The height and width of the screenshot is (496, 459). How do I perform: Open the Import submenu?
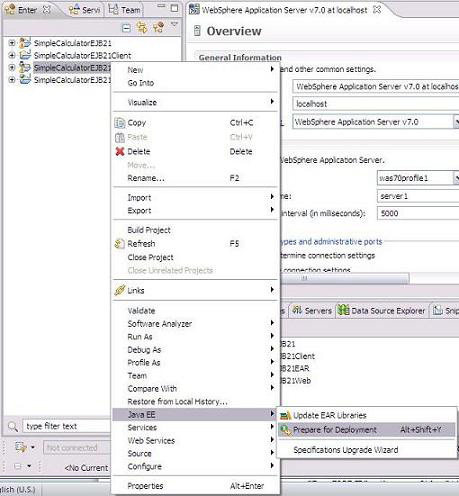196,198
